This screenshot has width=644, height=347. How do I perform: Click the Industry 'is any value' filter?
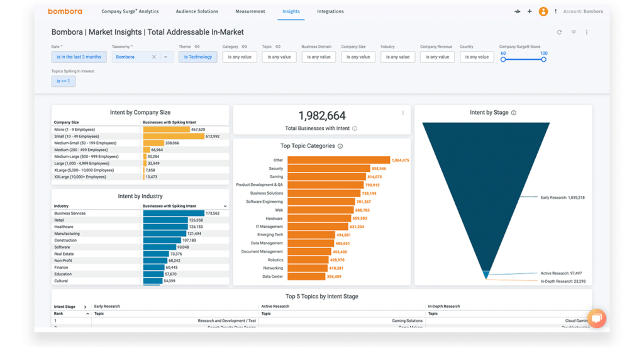[397, 57]
